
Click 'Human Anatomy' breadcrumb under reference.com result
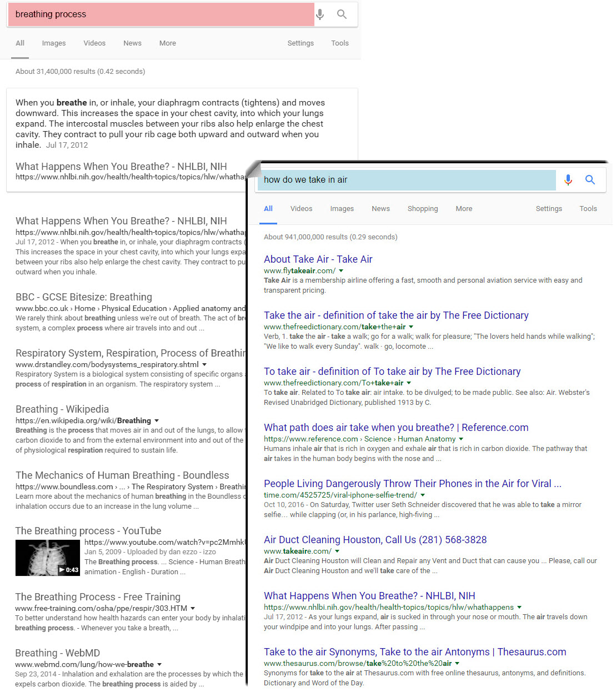(x=427, y=439)
